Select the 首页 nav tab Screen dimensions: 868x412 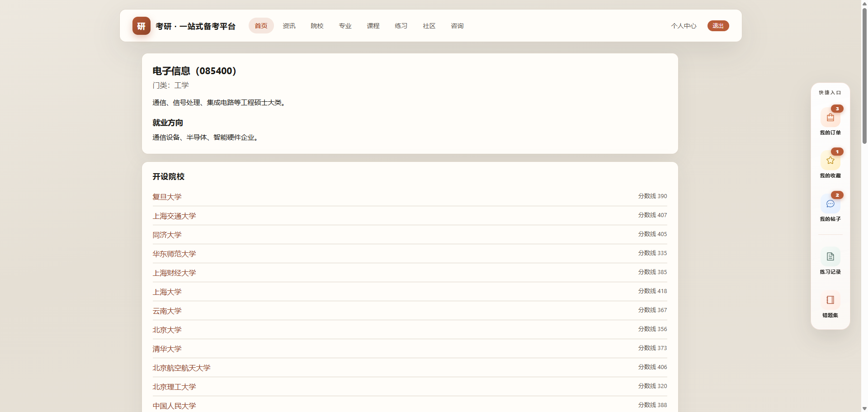tap(261, 26)
